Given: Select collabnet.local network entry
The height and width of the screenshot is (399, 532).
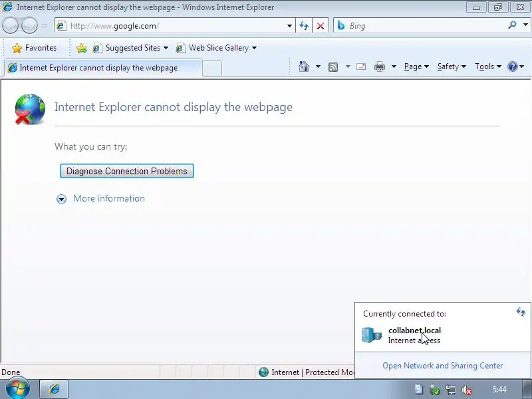Looking at the screenshot, I should coord(443,335).
